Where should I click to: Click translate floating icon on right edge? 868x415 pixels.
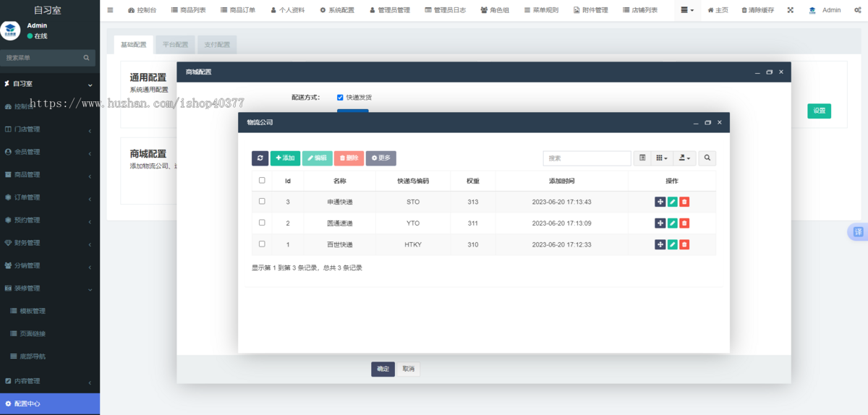[x=858, y=231]
